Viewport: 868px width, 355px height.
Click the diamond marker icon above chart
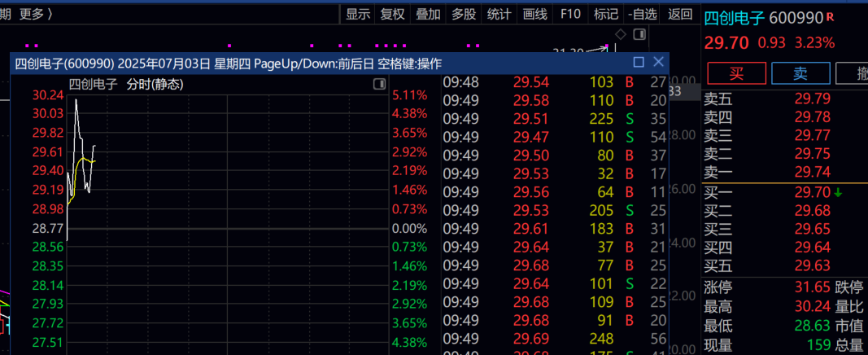coord(621,34)
